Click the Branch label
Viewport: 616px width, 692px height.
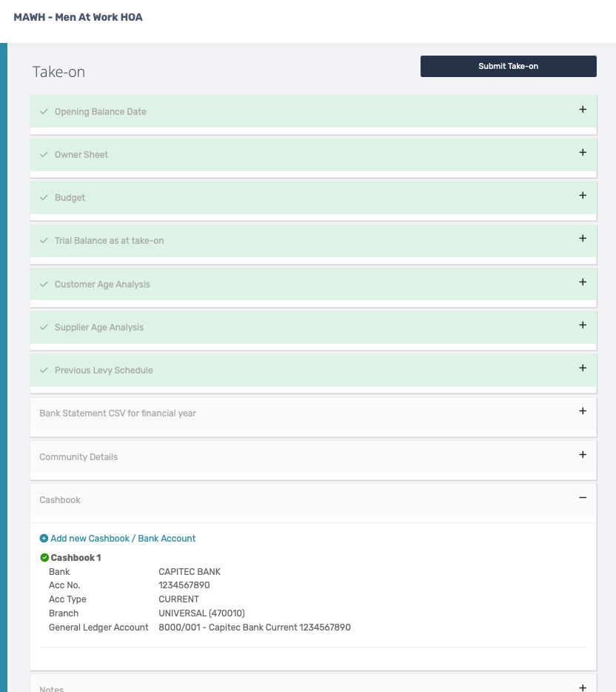click(x=64, y=613)
